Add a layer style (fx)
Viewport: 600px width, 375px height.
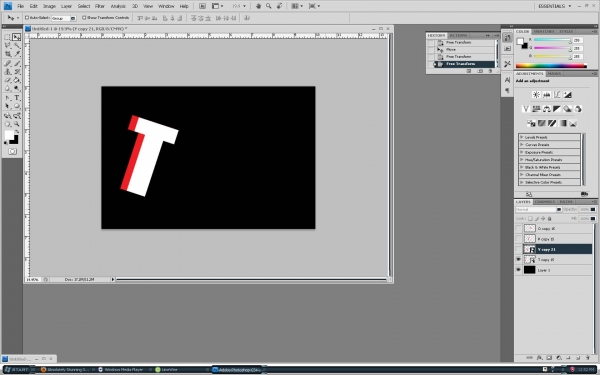click(539, 358)
